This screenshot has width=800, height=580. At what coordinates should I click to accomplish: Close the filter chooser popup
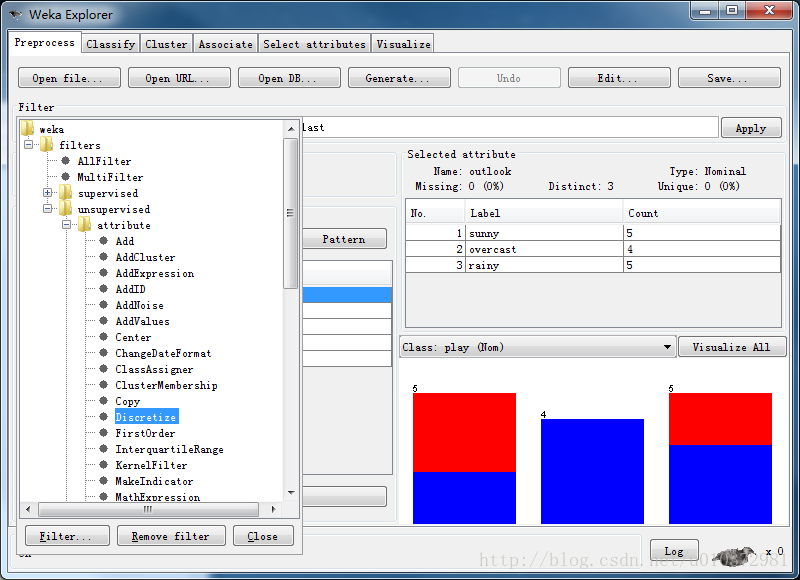(263, 536)
